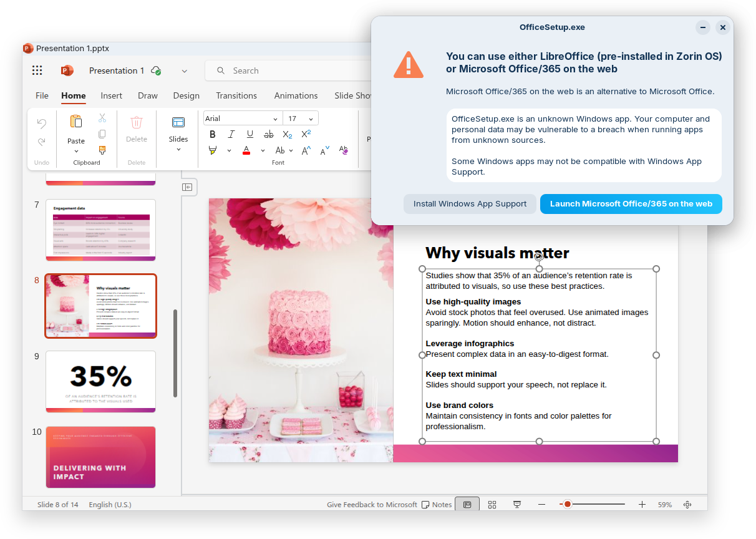Switch to Slide Sorter view

click(492, 504)
